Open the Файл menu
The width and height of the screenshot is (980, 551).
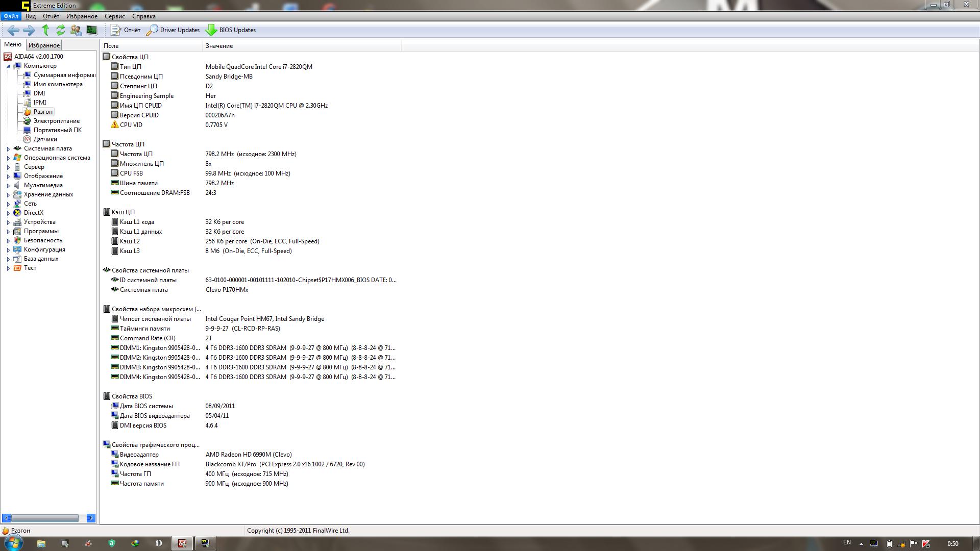tap(11, 16)
